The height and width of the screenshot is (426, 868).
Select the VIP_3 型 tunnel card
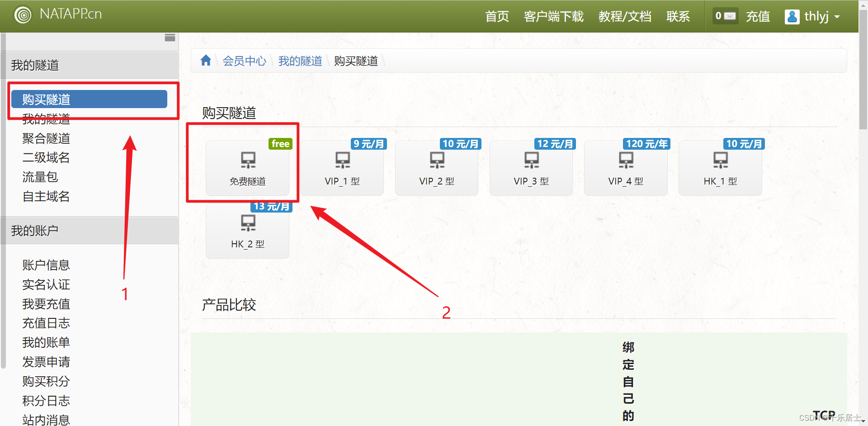[531, 168]
